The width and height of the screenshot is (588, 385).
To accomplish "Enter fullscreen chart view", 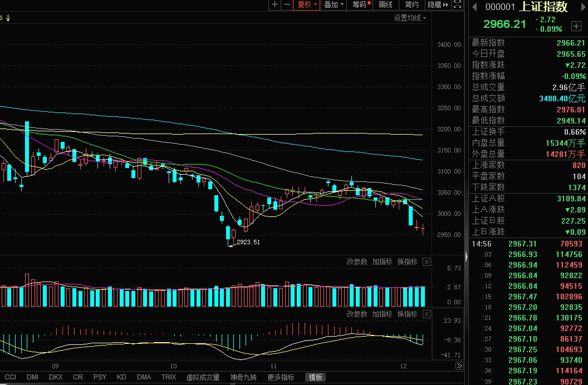I will click(x=457, y=5).
